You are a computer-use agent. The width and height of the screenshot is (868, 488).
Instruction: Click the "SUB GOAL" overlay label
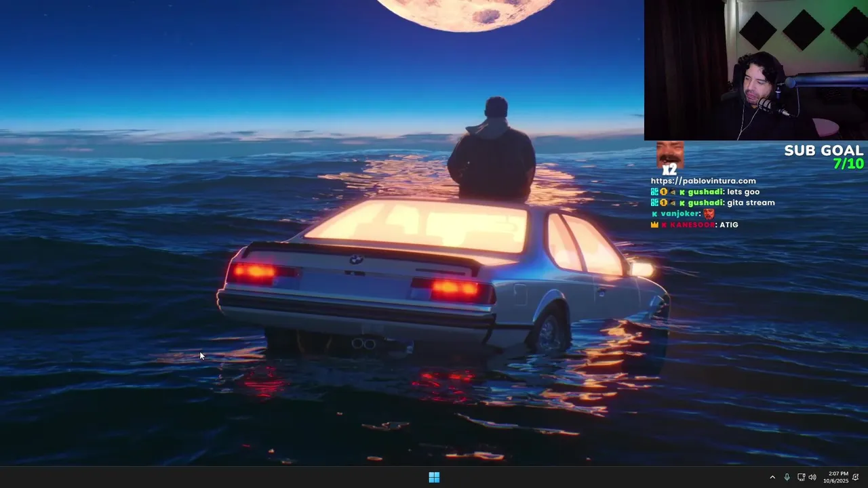click(824, 150)
